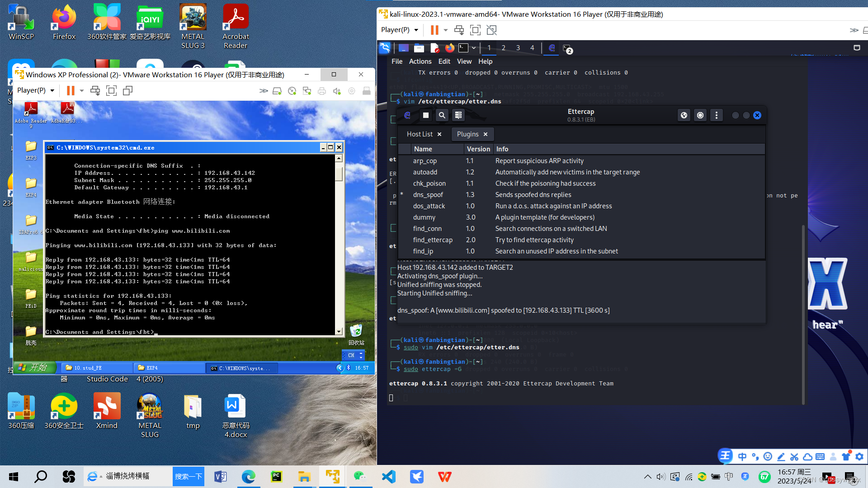Click the terminal windows icon with badge 2
868x488 pixels.
coord(567,48)
